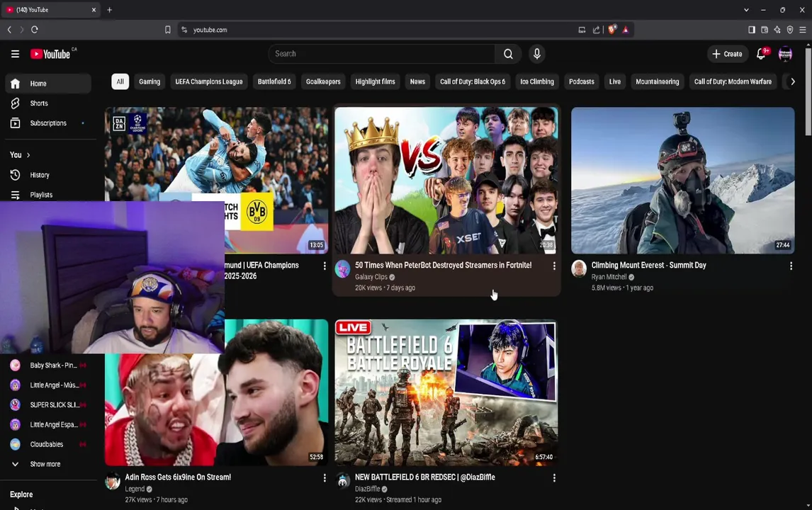This screenshot has height=510, width=812.
Task: Open the browser sidebar panel icon
Action: (x=751, y=30)
